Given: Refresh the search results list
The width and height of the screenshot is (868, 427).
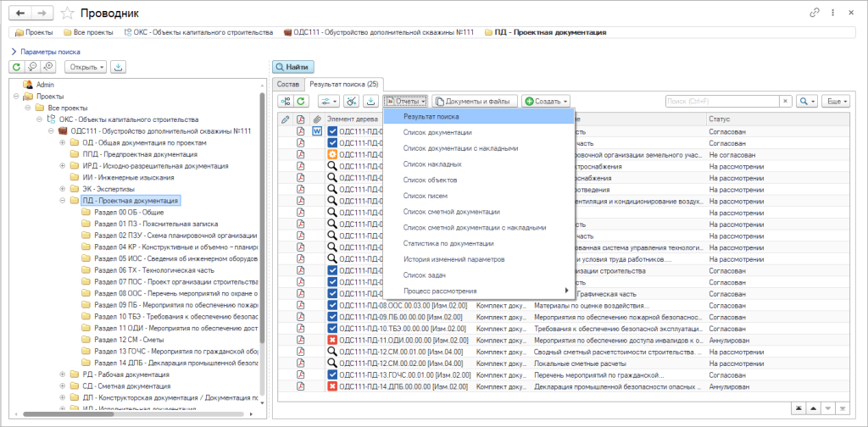Looking at the screenshot, I should 301,101.
